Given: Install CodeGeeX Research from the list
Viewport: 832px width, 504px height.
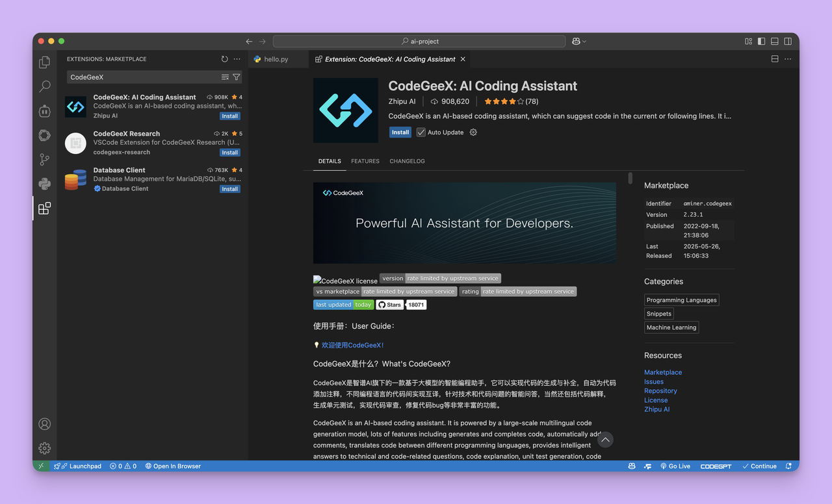Looking at the screenshot, I should point(230,153).
